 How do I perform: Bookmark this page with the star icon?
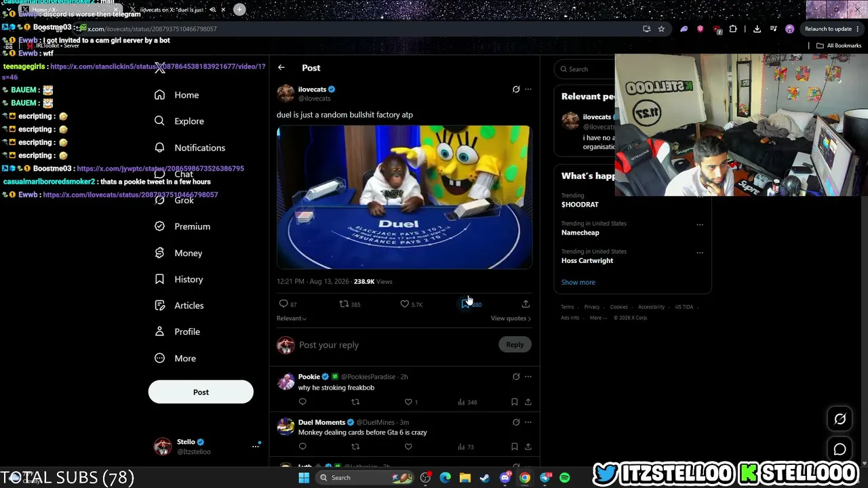[661, 29]
